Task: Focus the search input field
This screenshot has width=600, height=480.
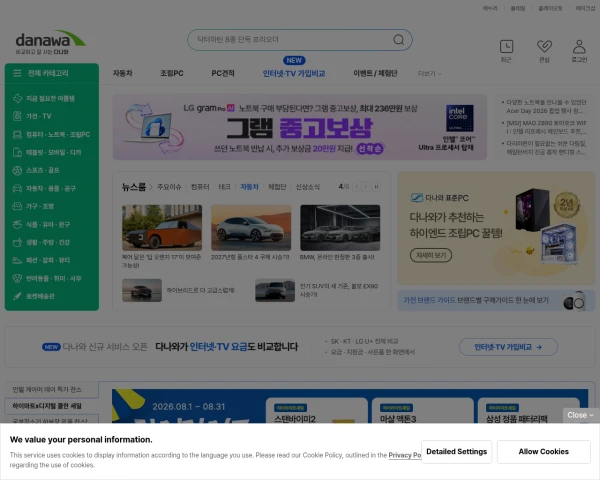Action: [x=293, y=40]
